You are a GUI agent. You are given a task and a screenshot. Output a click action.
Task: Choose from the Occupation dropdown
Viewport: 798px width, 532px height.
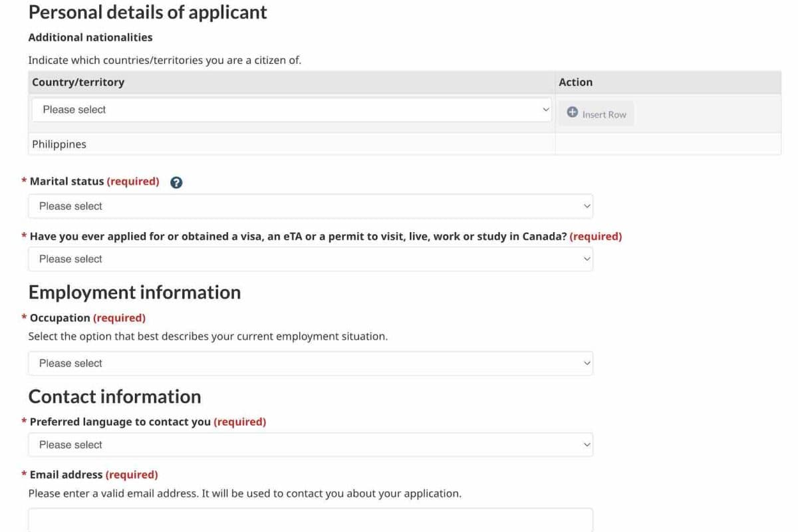tap(310, 363)
